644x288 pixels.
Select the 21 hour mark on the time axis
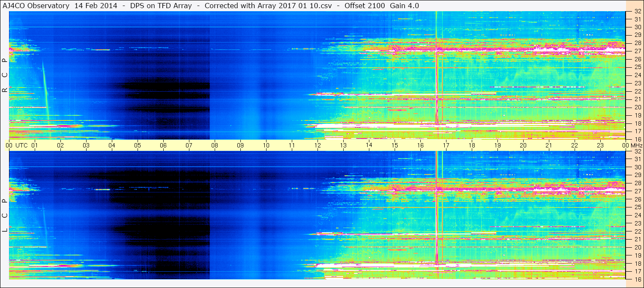pyautogui.click(x=549, y=145)
